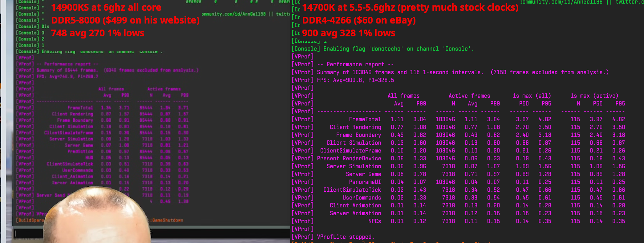Viewport: 644px width, 243px height.
Task: Select red caption '14900KS at 6ghz all core'
Action: [106, 7]
